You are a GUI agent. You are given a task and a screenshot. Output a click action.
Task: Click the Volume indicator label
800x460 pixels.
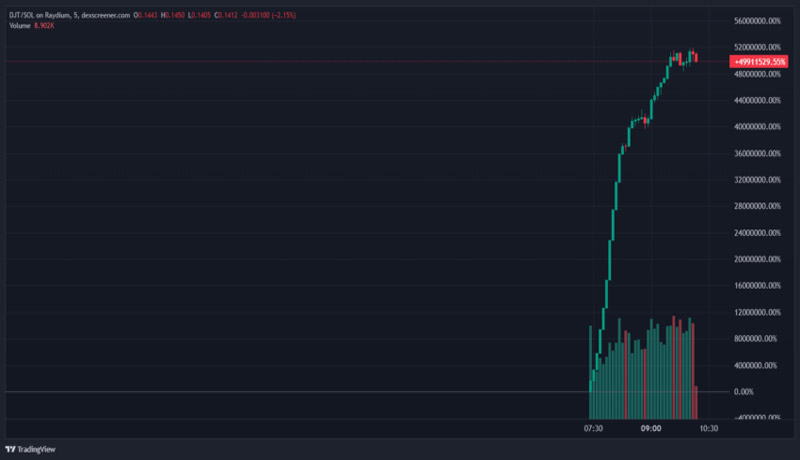coord(20,26)
